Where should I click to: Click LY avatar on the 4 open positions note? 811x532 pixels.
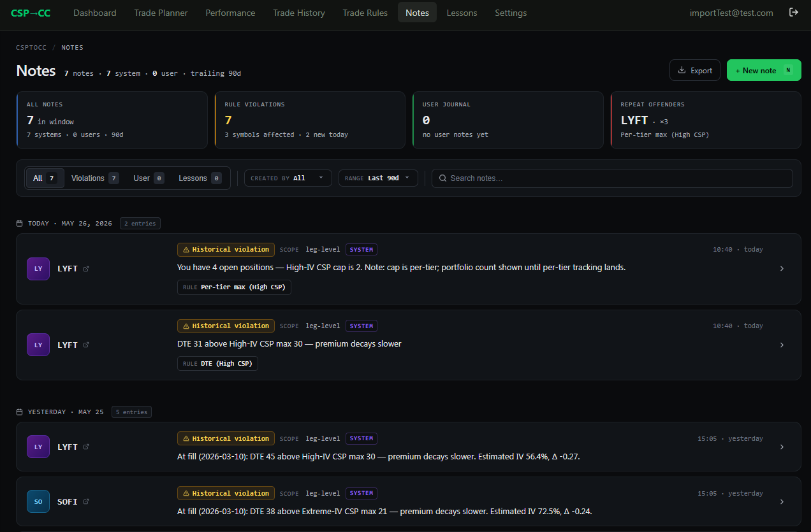(38, 269)
